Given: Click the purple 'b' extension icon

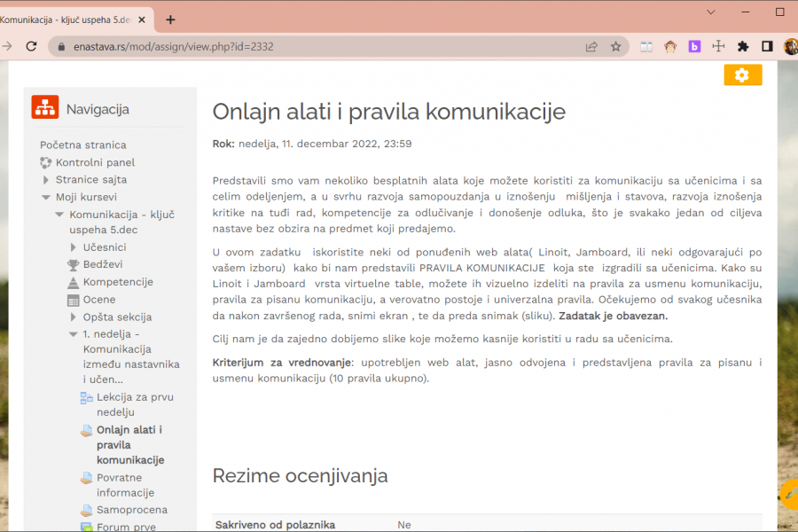Looking at the screenshot, I should [694, 47].
